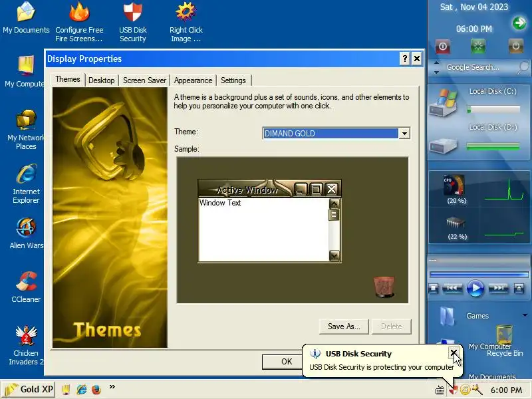532x399 pixels.
Task: Click the media player seek bar
Action: pyautogui.click(x=479, y=274)
